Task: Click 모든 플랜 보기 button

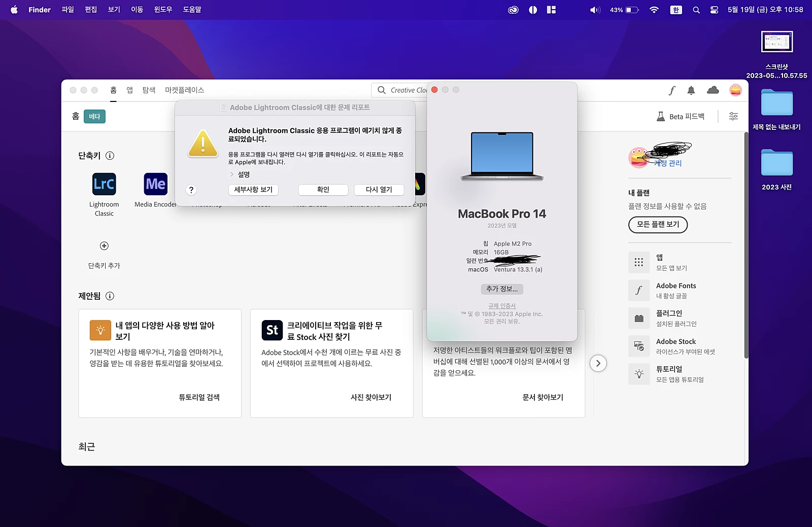Action: pos(658,224)
